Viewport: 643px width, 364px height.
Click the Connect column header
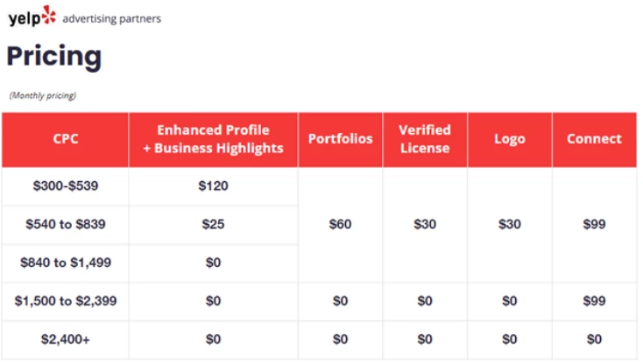[x=594, y=139]
